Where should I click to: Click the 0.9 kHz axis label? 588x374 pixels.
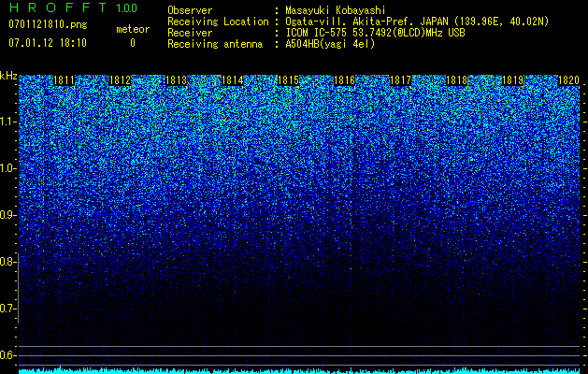click(7, 215)
